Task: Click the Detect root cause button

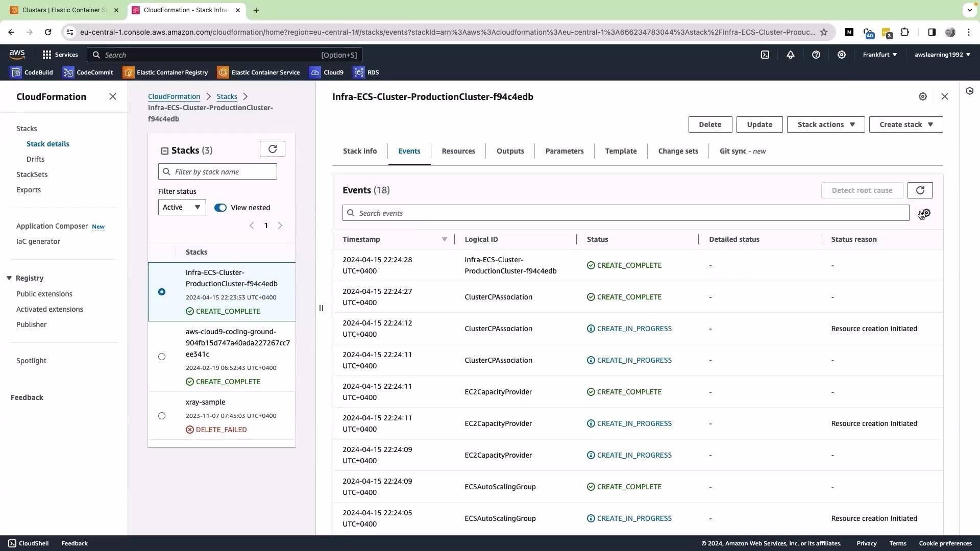Action: tap(862, 190)
